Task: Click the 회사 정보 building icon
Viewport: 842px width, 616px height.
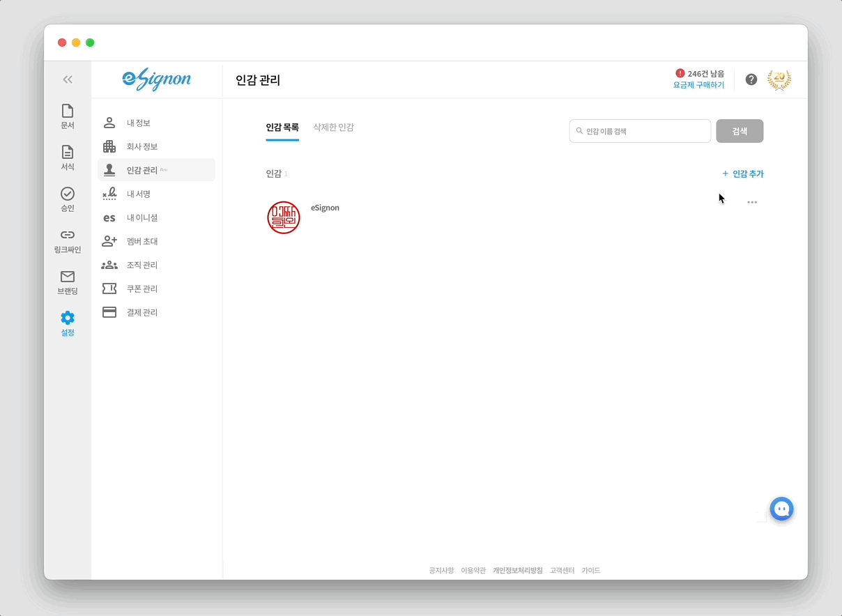Action: tap(109, 146)
